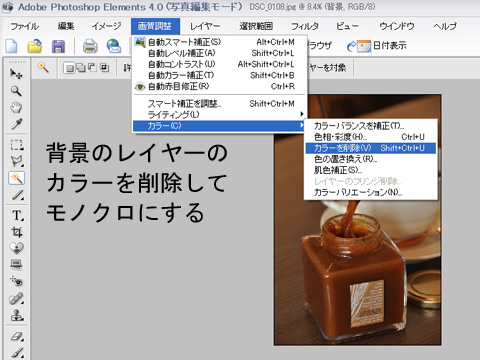Choose Intersect with Selection mode button
480x360 pixels.
tap(104, 68)
